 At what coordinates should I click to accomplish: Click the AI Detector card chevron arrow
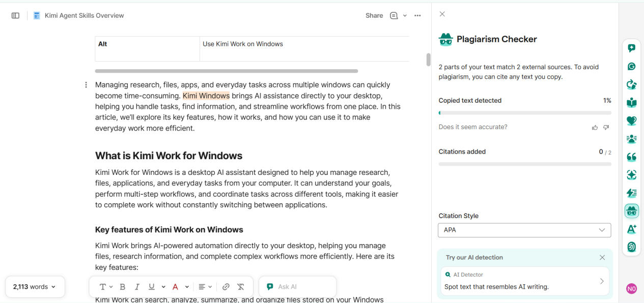tap(601, 281)
